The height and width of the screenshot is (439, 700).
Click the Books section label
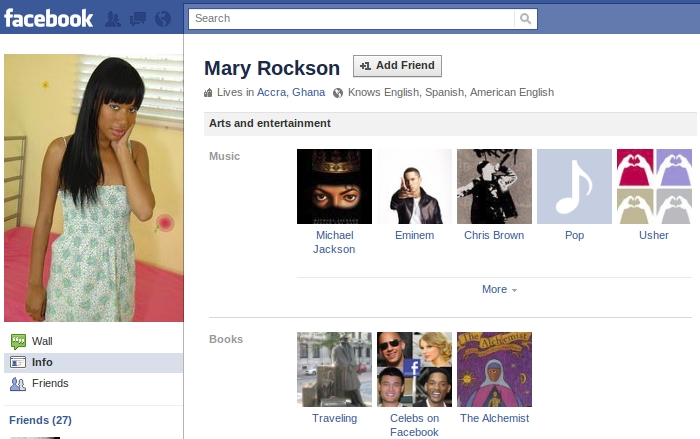point(226,339)
